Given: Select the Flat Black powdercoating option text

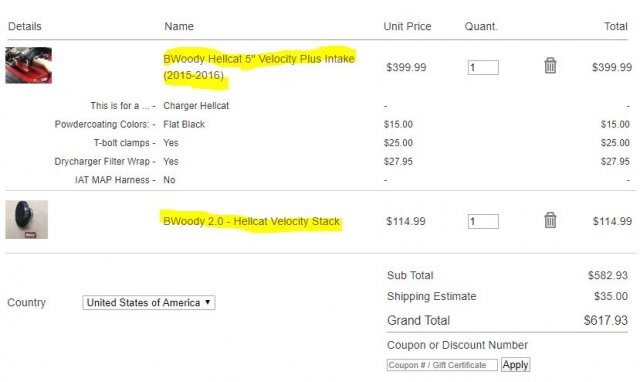Looking at the screenshot, I should click(x=184, y=124).
